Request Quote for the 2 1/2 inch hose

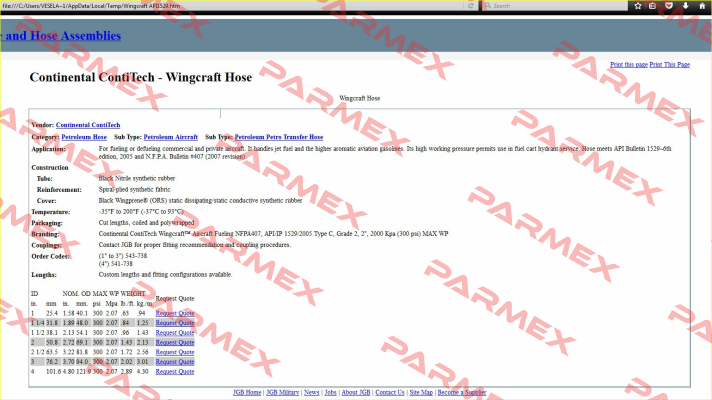click(x=175, y=352)
